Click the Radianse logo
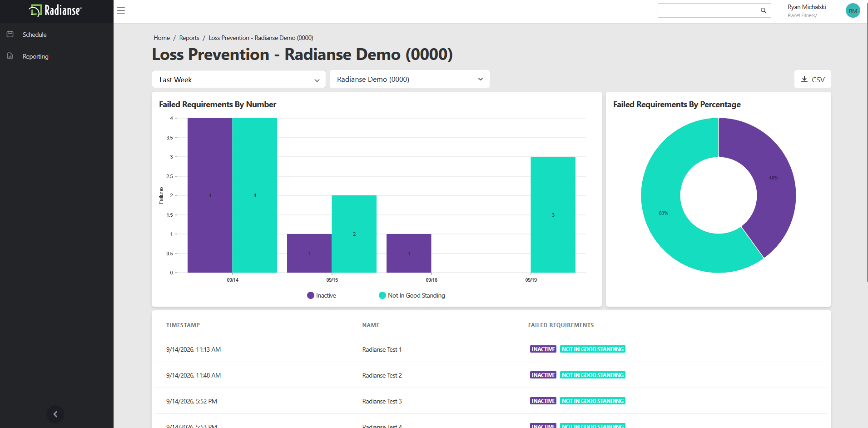Image resolution: width=868 pixels, height=428 pixels. click(x=55, y=10)
